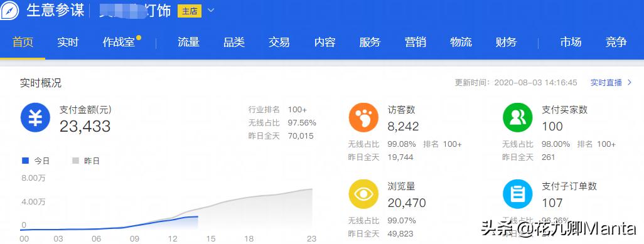Click the 8,242 visitor count
Viewport: 644px width, 244px height.
coord(404,126)
